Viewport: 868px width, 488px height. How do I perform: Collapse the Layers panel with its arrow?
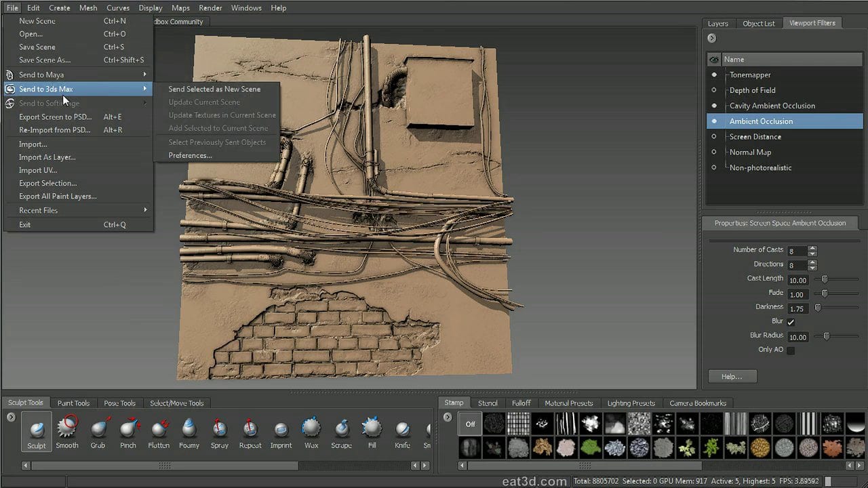[x=711, y=38]
